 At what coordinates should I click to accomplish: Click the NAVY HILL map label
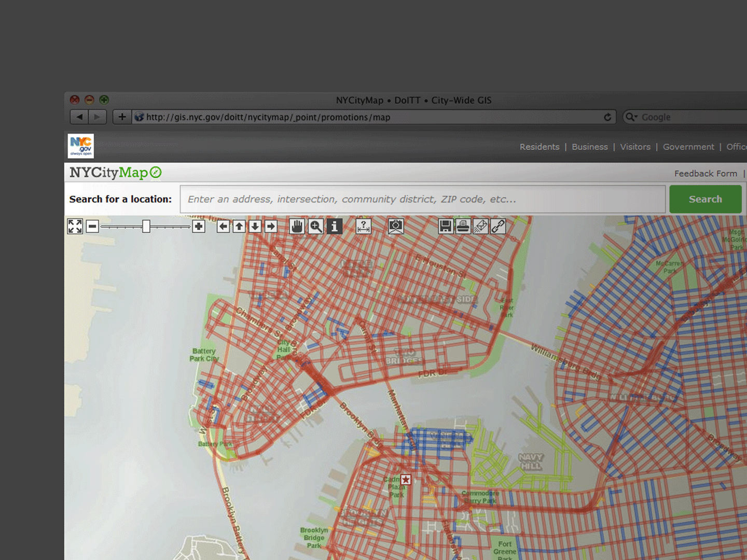pos(530,461)
